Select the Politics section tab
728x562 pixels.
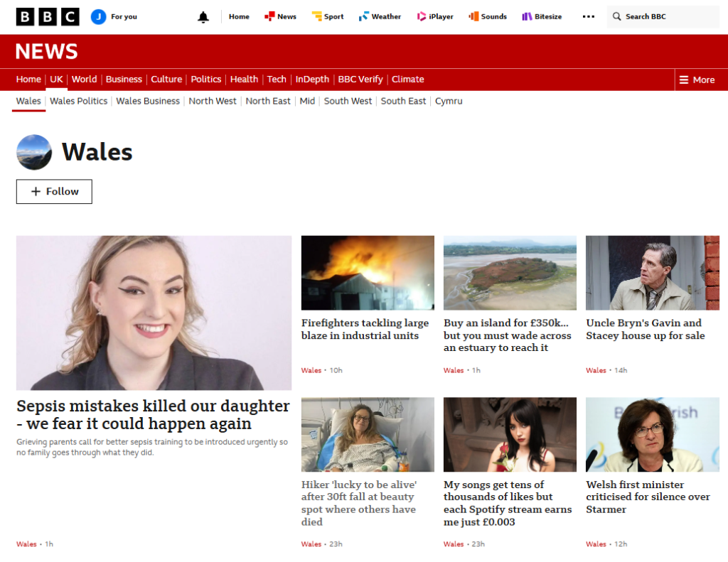coord(205,80)
